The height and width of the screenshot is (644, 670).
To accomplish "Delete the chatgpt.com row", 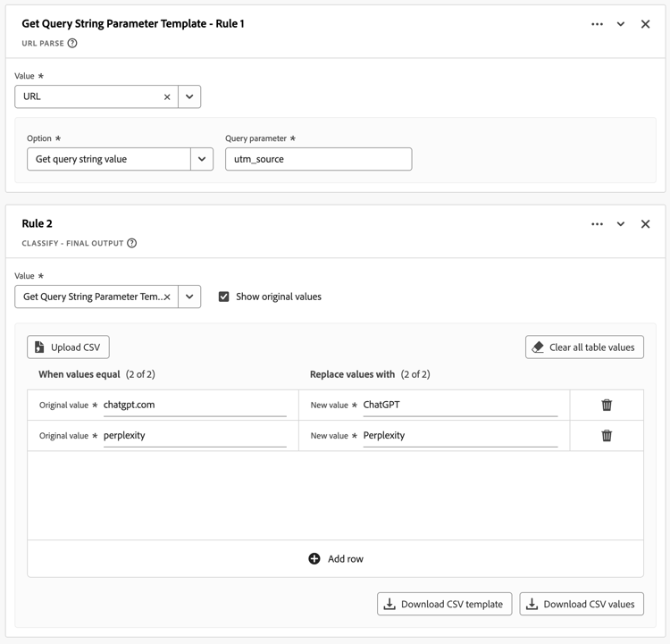I will tap(607, 405).
